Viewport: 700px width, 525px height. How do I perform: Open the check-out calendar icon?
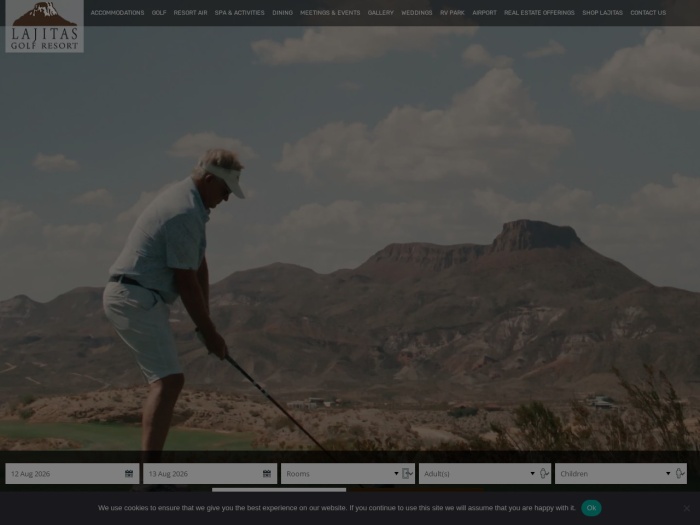pyautogui.click(x=267, y=474)
